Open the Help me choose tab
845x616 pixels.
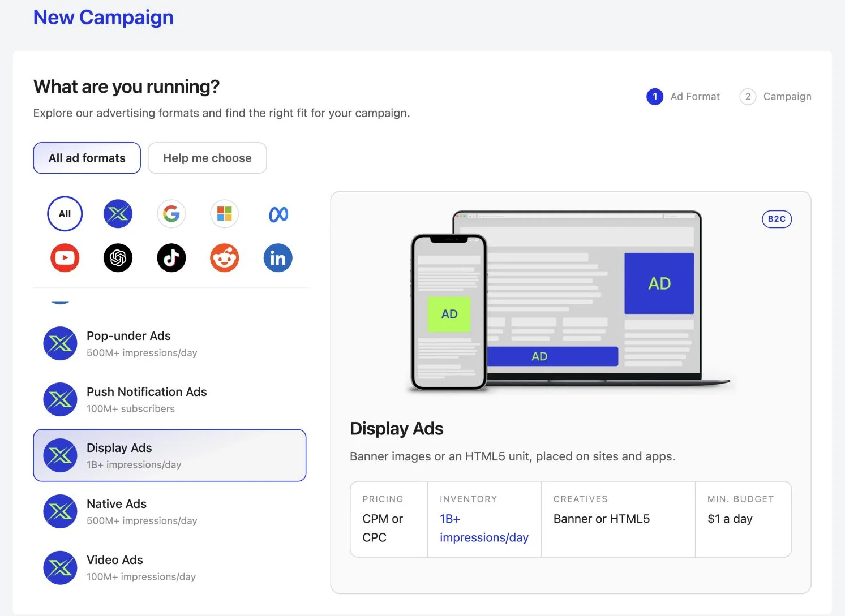tap(207, 158)
